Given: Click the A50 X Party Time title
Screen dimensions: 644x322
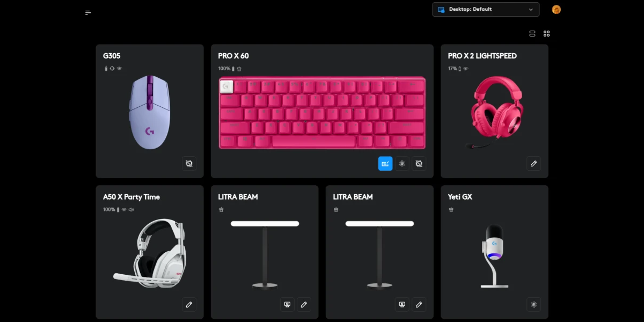Looking at the screenshot, I should (131, 197).
